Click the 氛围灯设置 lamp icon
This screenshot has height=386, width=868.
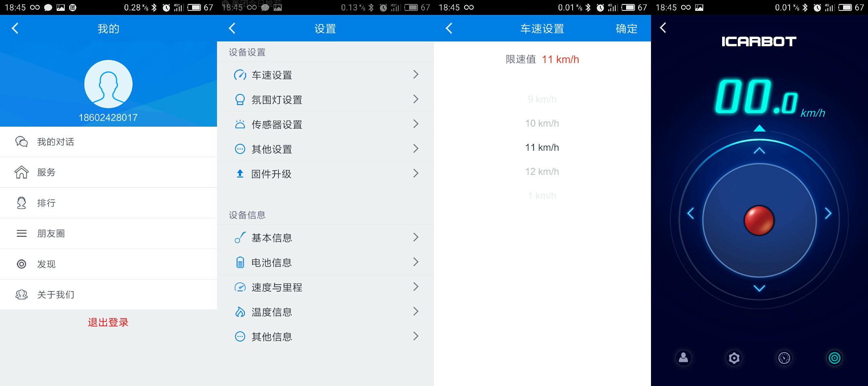click(x=240, y=99)
